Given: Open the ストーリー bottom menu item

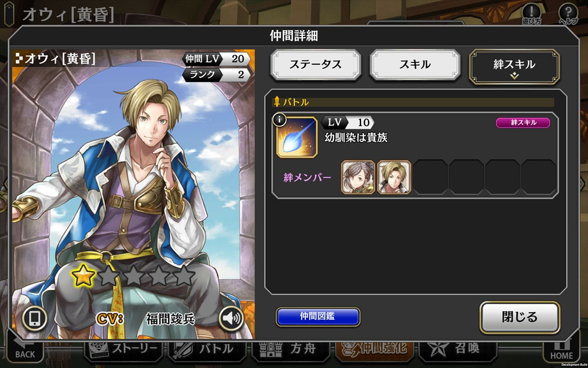Looking at the screenshot, I should point(123,350).
